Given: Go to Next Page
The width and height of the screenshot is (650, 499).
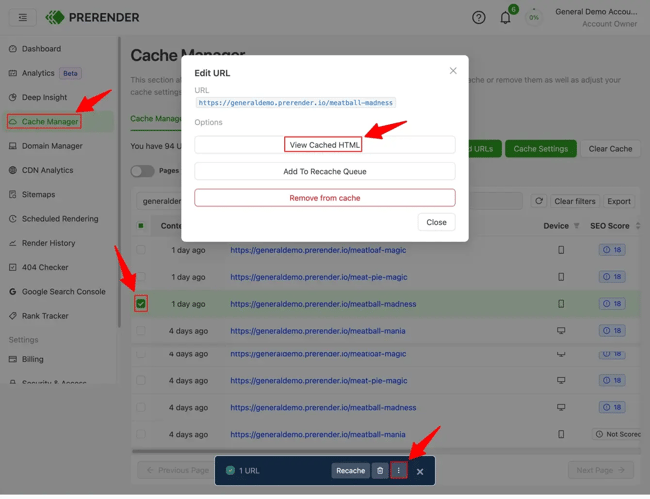Looking at the screenshot, I should click(600, 470).
